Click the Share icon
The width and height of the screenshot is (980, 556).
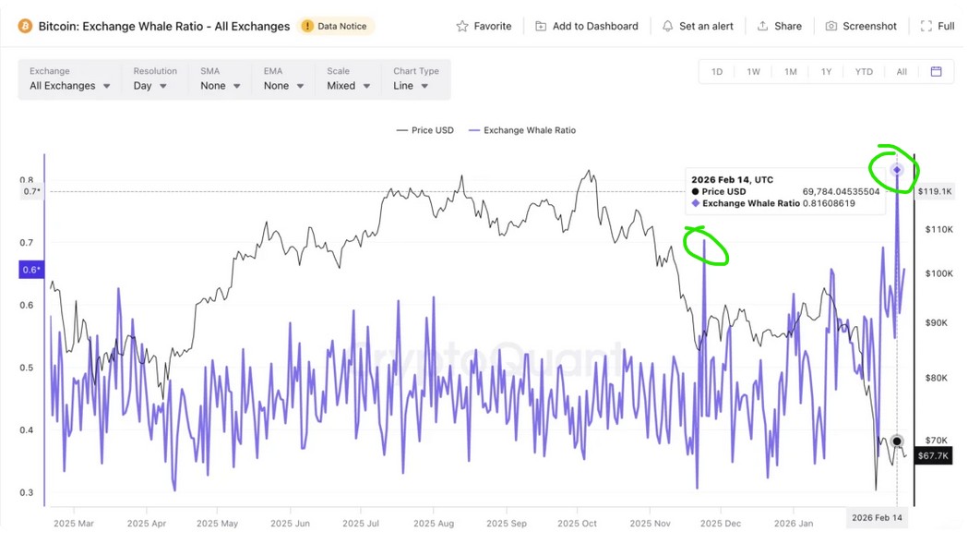pyautogui.click(x=763, y=26)
